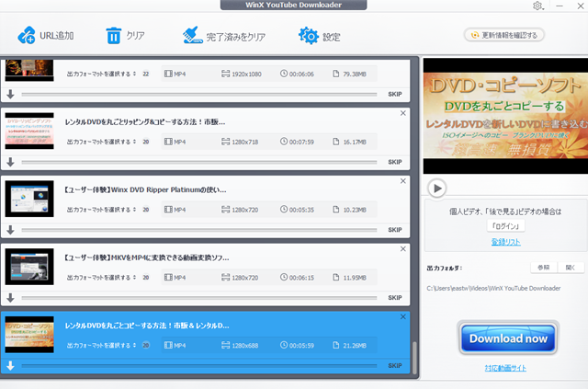
Task: Open the 対応動画サイト link
Action: (x=505, y=369)
